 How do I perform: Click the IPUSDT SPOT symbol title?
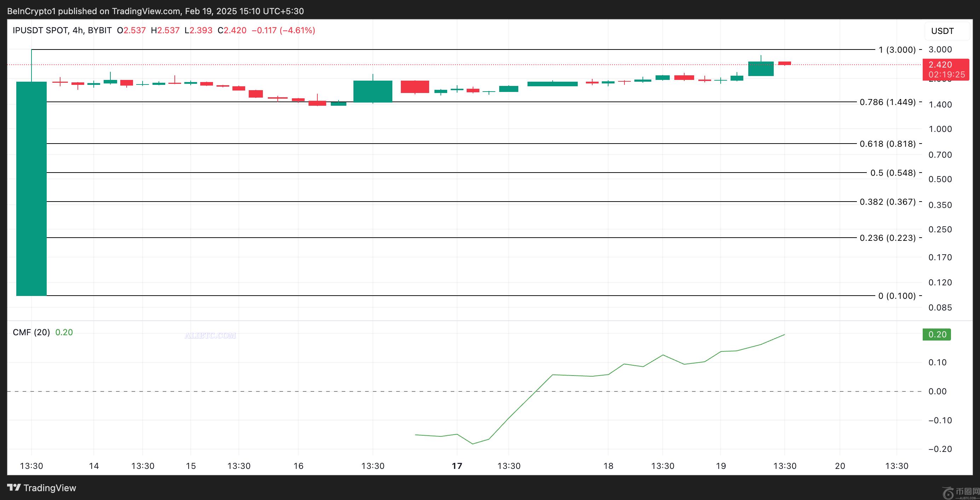[x=40, y=30]
